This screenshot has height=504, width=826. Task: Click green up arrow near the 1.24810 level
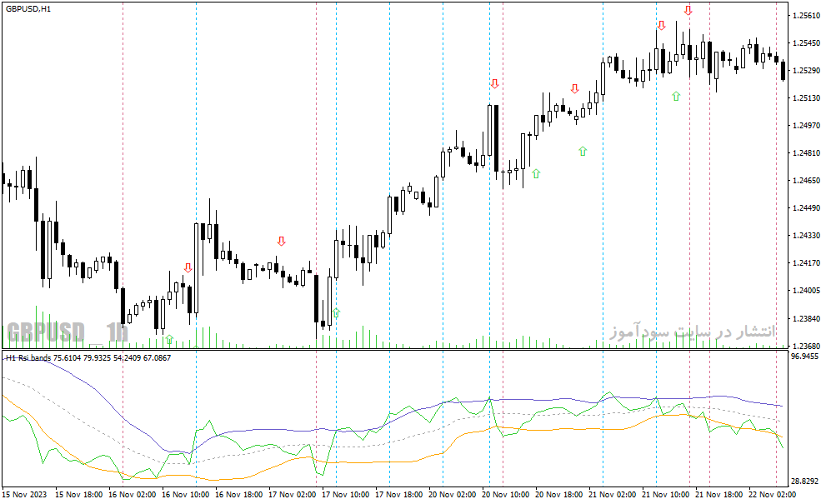pos(583,151)
